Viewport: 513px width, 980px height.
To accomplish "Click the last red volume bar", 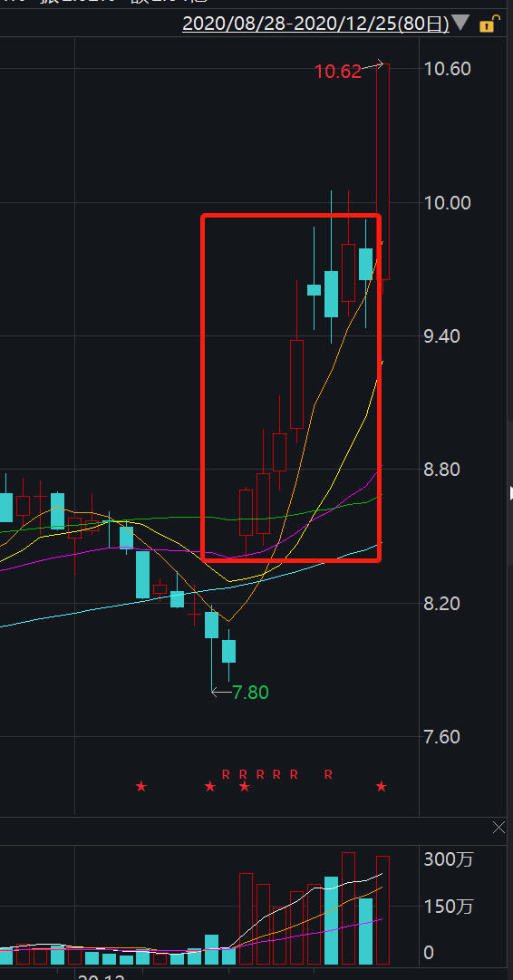I will click(383, 910).
